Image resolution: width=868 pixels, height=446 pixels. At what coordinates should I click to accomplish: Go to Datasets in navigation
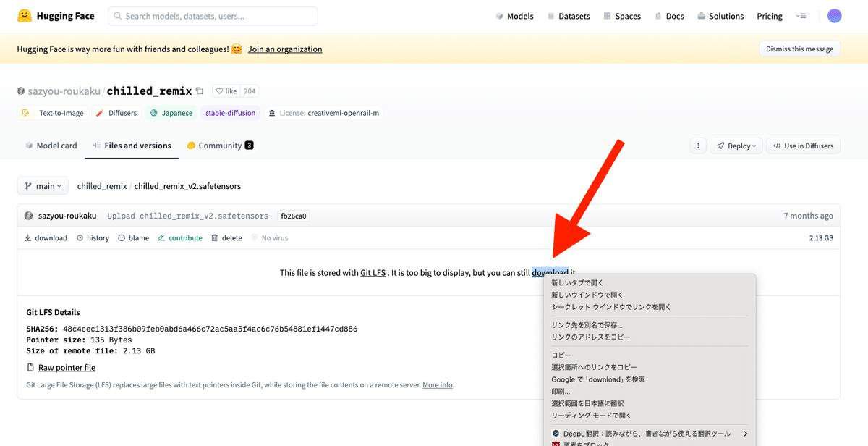569,16
